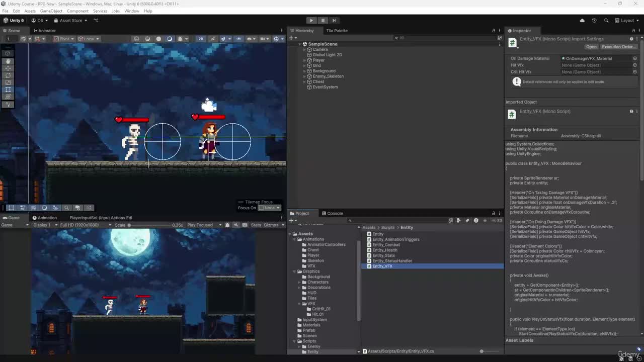Select the Move tool in Scene tools
Screen dimensions: 644x362
click(8, 68)
